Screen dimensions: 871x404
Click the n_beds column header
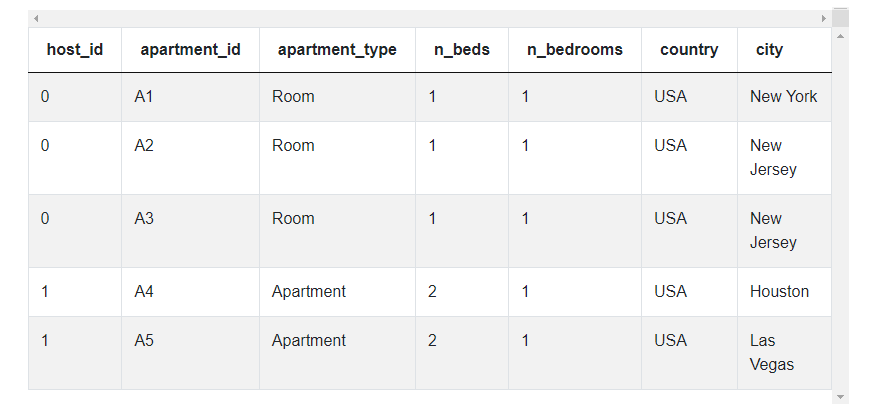point(461,50)
